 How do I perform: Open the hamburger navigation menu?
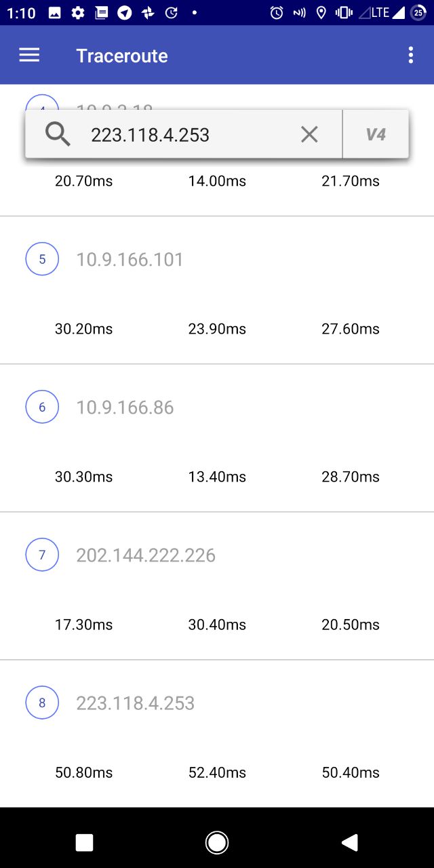click(29, 56)
